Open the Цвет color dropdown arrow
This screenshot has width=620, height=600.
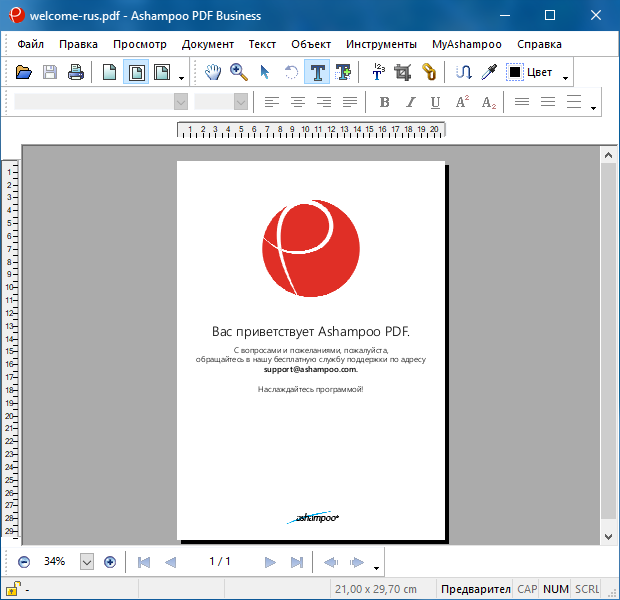(566, 74)
